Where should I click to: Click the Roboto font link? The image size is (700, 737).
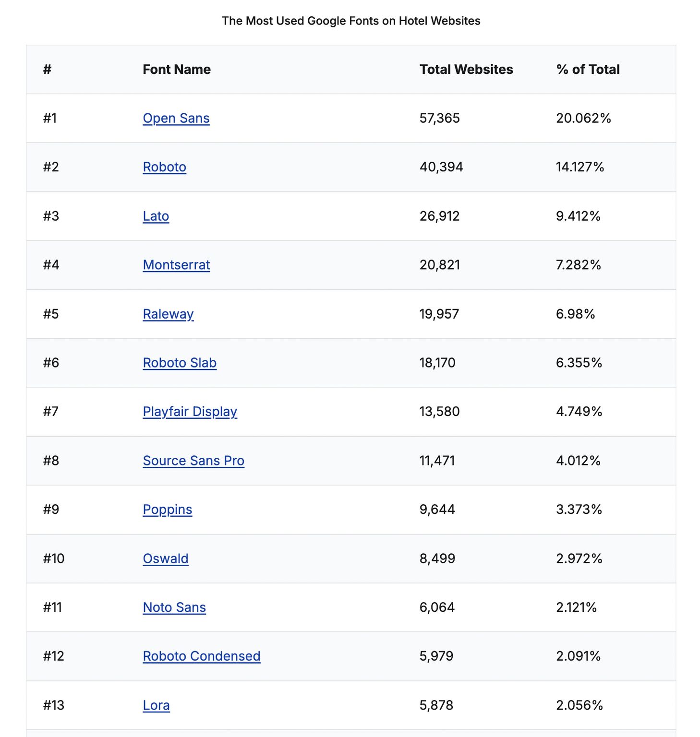(164, 167)
